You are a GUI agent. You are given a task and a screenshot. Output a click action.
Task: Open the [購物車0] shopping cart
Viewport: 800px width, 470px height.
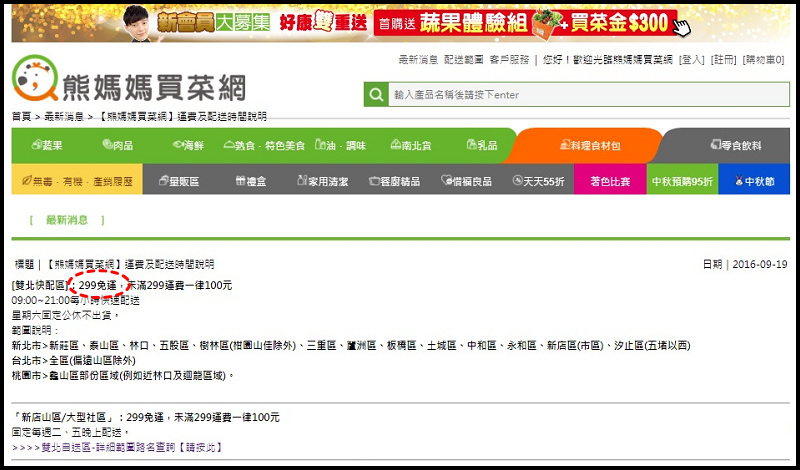[763, 60]
